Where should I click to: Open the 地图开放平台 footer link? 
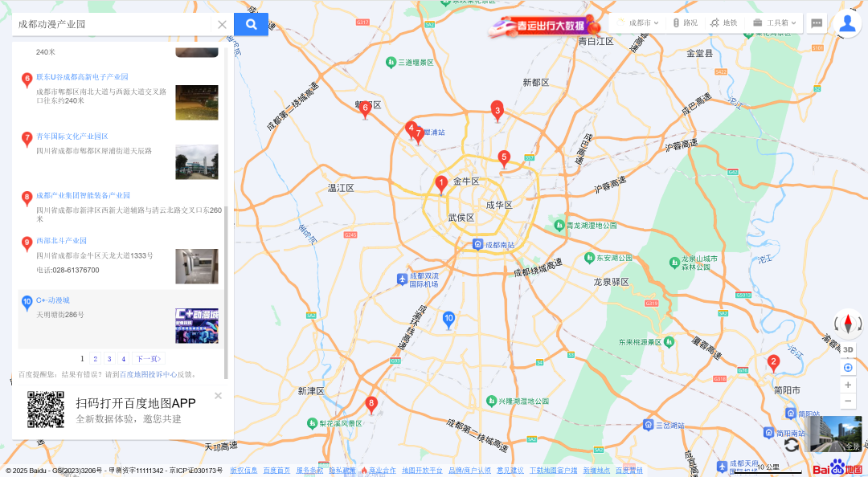(x=423, y=471)
